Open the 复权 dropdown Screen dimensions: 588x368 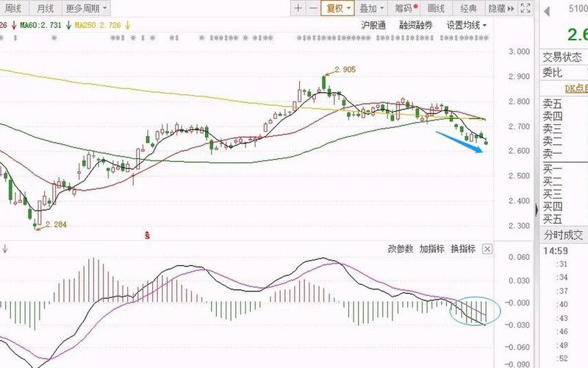(x=339, y=8)
